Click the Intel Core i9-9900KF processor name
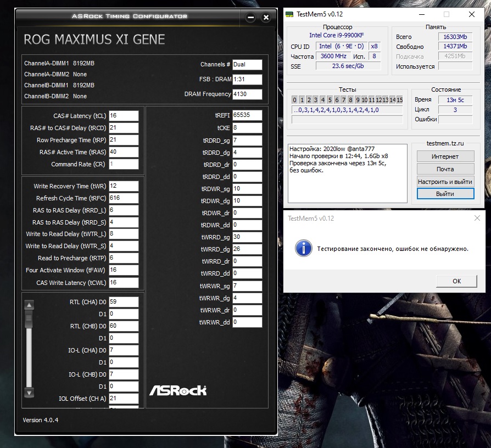 (336, 35)
